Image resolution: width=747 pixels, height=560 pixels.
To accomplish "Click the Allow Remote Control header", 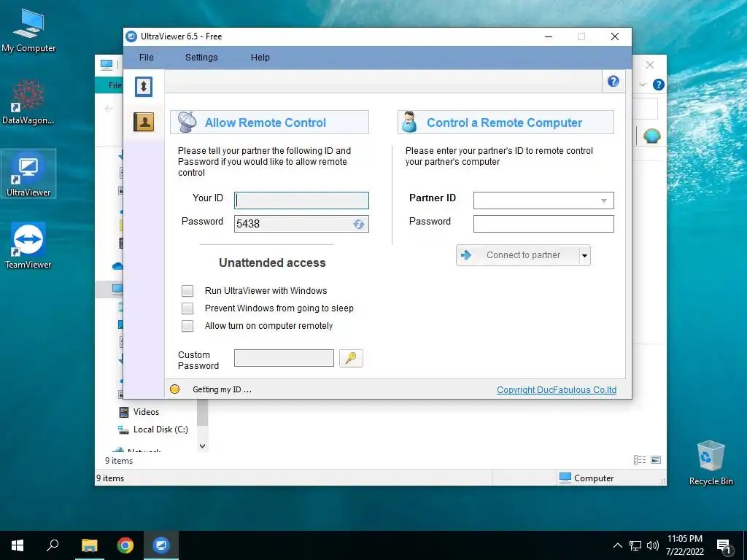I will tap(269, 122).
